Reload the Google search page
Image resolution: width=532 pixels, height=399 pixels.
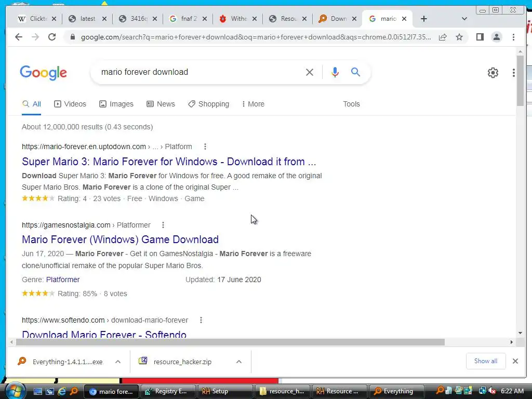click(52, 37)
